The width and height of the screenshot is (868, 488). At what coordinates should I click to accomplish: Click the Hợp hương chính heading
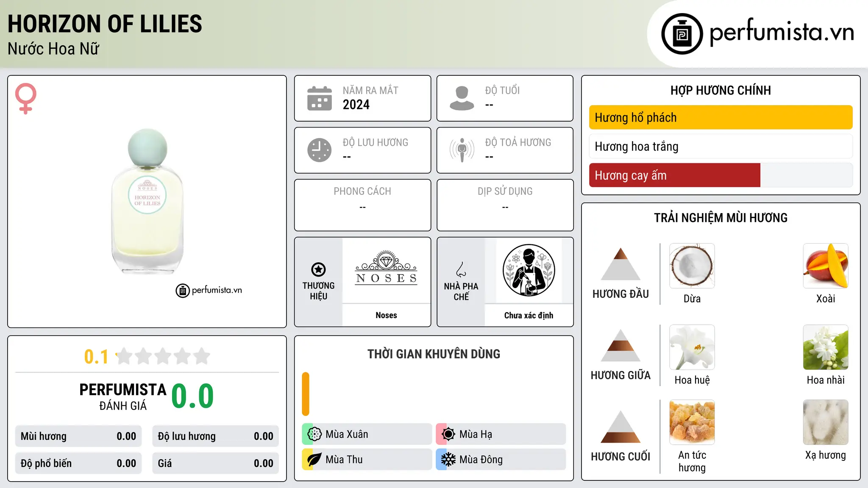click(721, 90)
